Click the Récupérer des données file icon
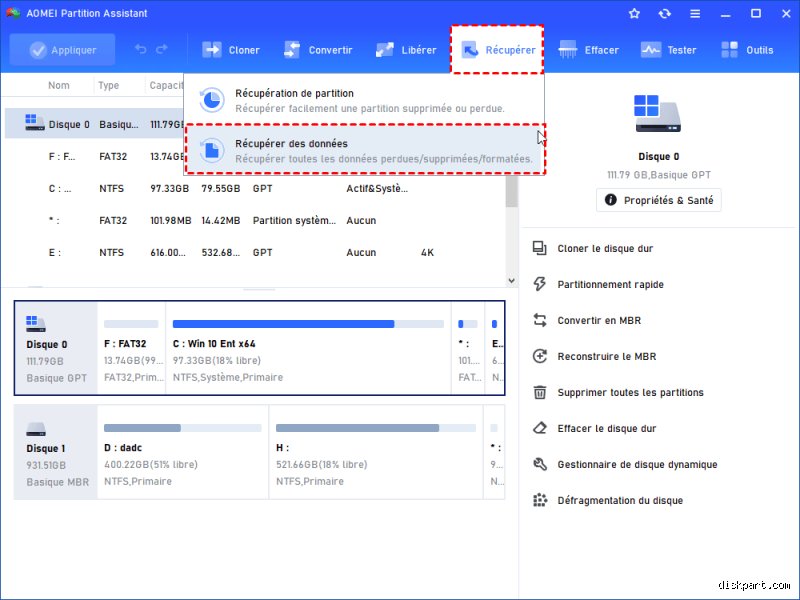The height and width of the screenshot is (600, 800). [211, 151]
